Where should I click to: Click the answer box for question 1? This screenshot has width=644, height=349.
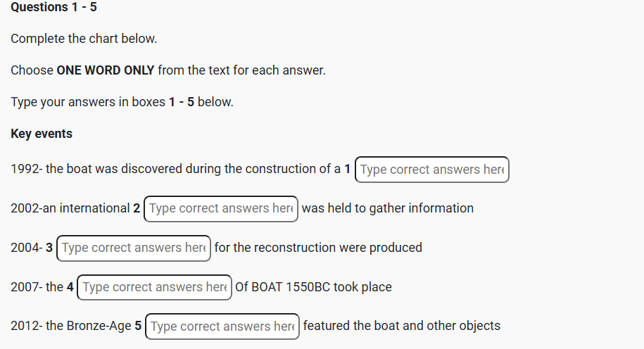pos(431,170)
